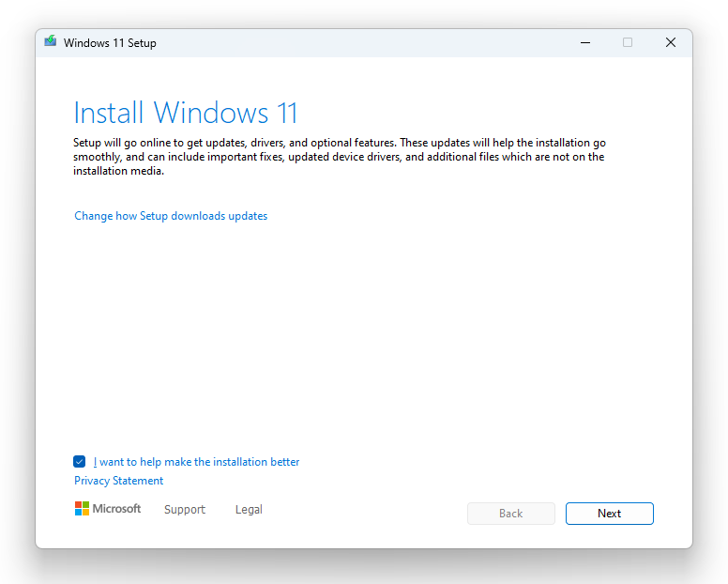Click the 'I want to help make the installation better' label
This screenshot has width=728, height=584.
tap(196, 462)
